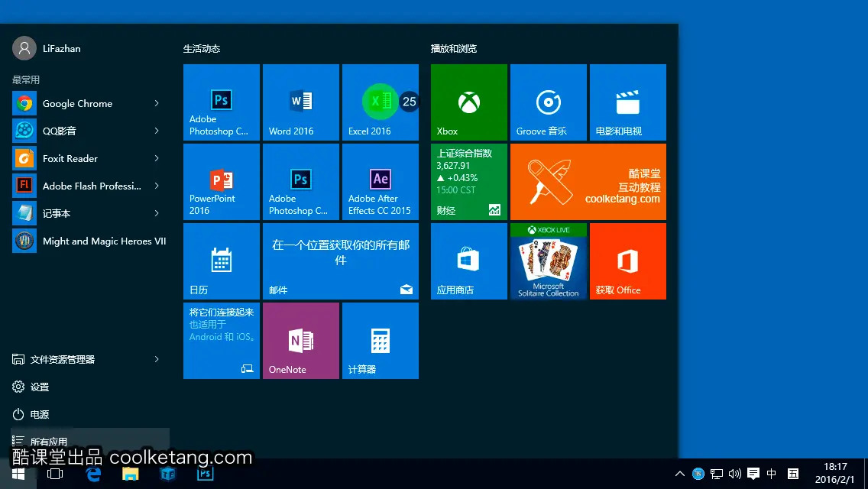Image resolution: width=868 pixels, height=489 pixels.
Task: Expand 记事本 jump list arrow
Action: (157, 213)
